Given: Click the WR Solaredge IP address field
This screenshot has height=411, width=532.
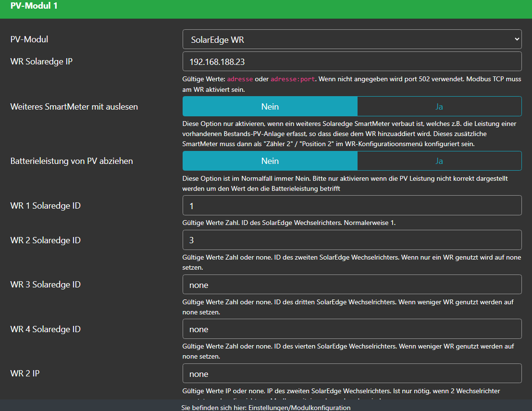Looking at the screenshot, I should 352,62.
